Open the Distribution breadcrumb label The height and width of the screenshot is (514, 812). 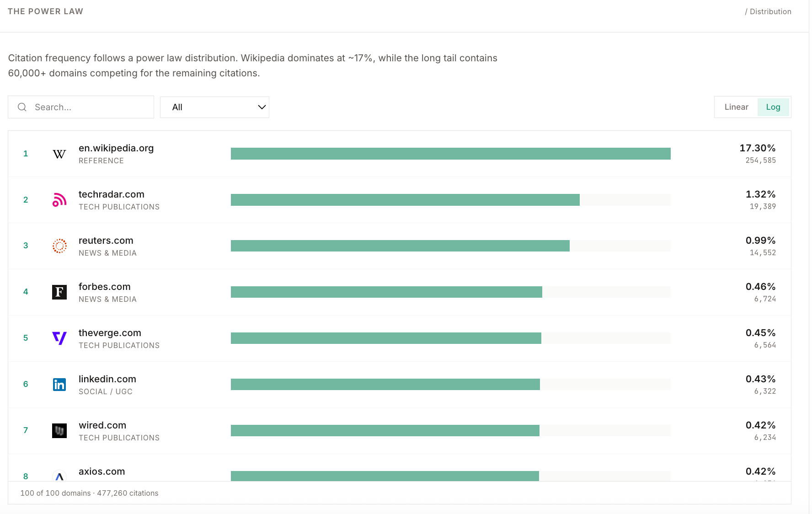pos(770,12)
